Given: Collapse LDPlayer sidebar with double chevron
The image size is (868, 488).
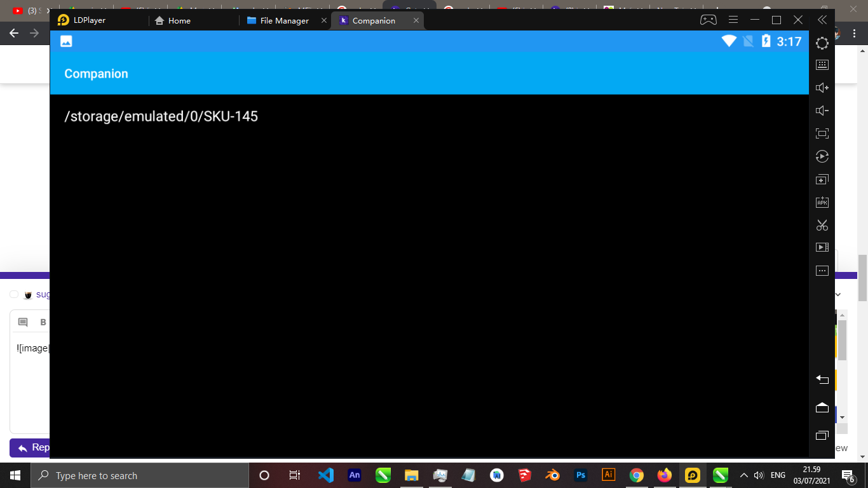Looking at the screenshot, I should 822,20.
